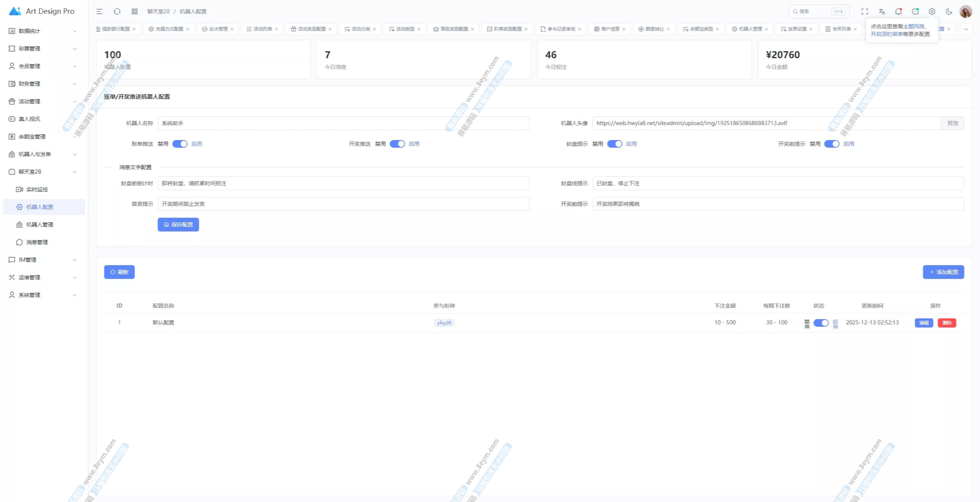
Task: Open the language translation icon
Action: coord(882,11)
